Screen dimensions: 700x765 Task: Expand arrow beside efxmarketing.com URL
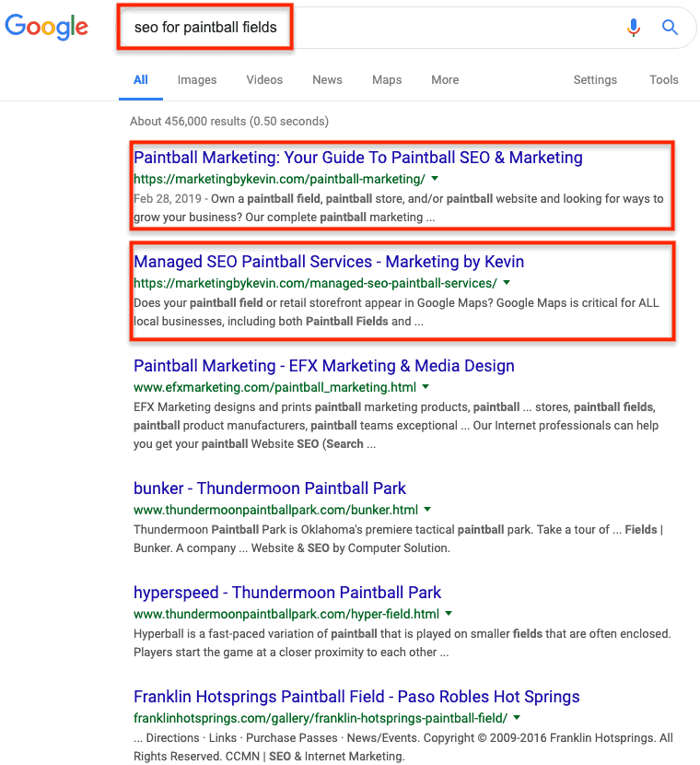point(426,386)
